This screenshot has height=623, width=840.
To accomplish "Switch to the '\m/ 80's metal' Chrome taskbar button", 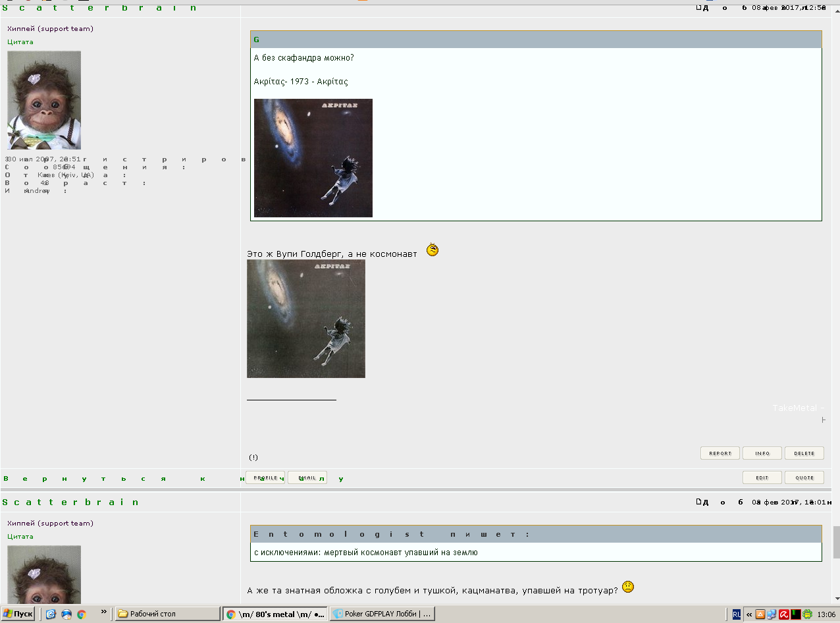I will point(275,614).
